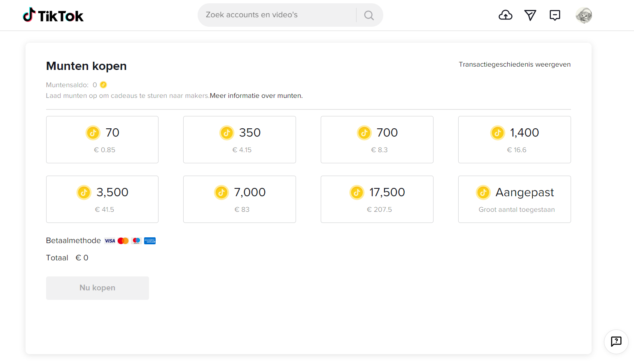Select the 350 coins package
Image resolution: width=634 pixels, height=364 pixels.
click(x=239, y=139)
